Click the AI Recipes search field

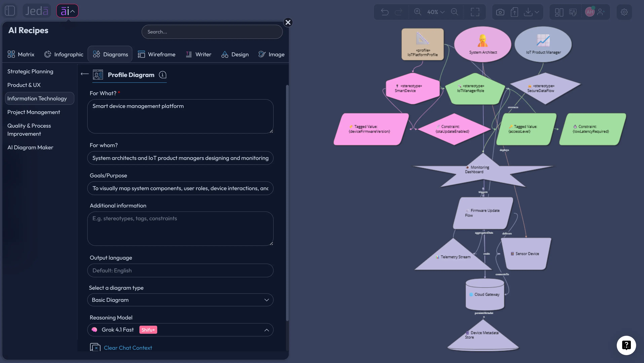(x=212, y=32)
